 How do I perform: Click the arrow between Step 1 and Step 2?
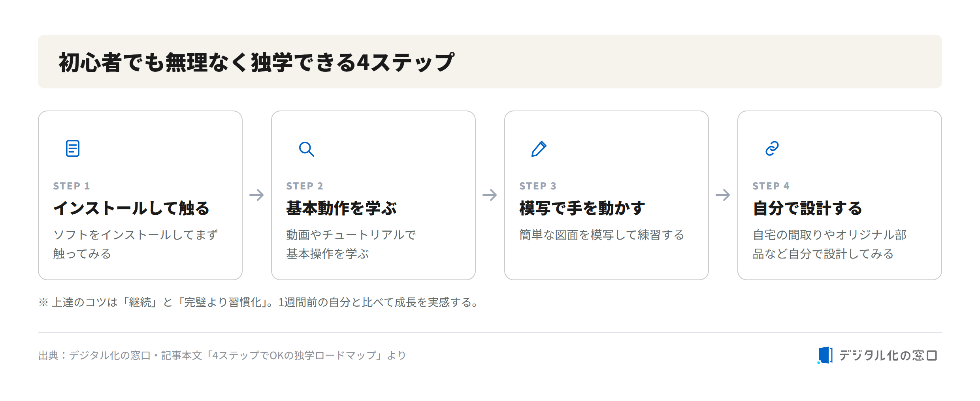point(256,195)
